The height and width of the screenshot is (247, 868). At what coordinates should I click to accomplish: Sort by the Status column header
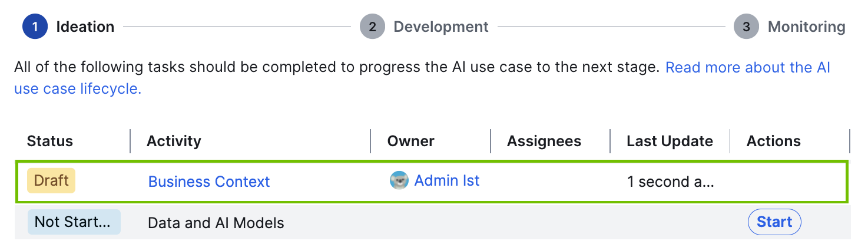click(50, 141)
